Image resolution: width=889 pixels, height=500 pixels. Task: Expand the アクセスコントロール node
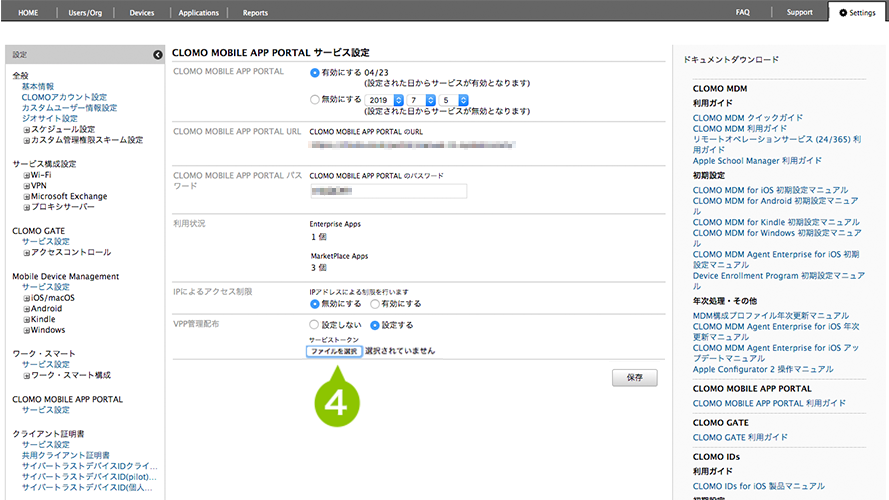pos(27,253)
